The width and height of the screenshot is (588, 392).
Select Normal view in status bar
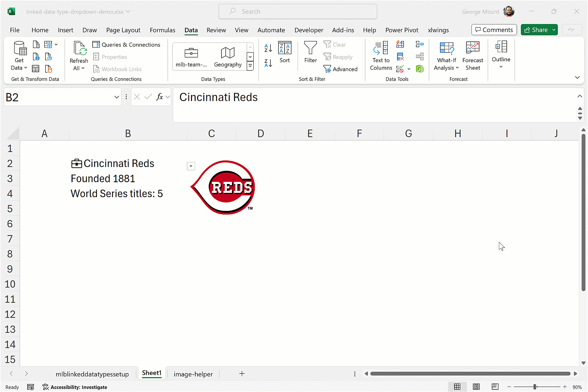tap(457, 387)
